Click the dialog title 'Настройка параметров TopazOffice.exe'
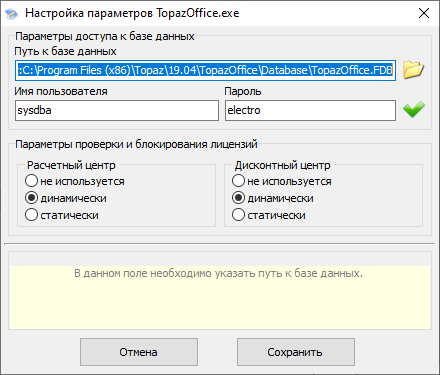The image size is (440, 375). tap(132, 13)
